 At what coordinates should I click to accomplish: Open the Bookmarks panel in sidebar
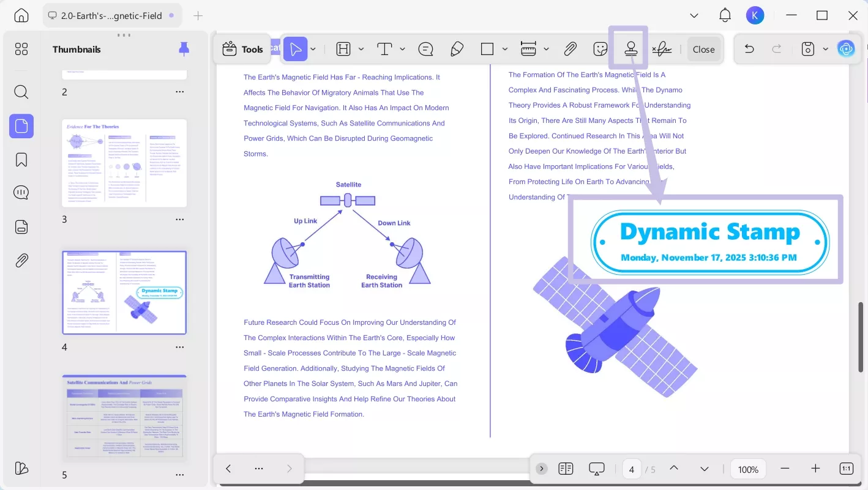tap(21, 160)
